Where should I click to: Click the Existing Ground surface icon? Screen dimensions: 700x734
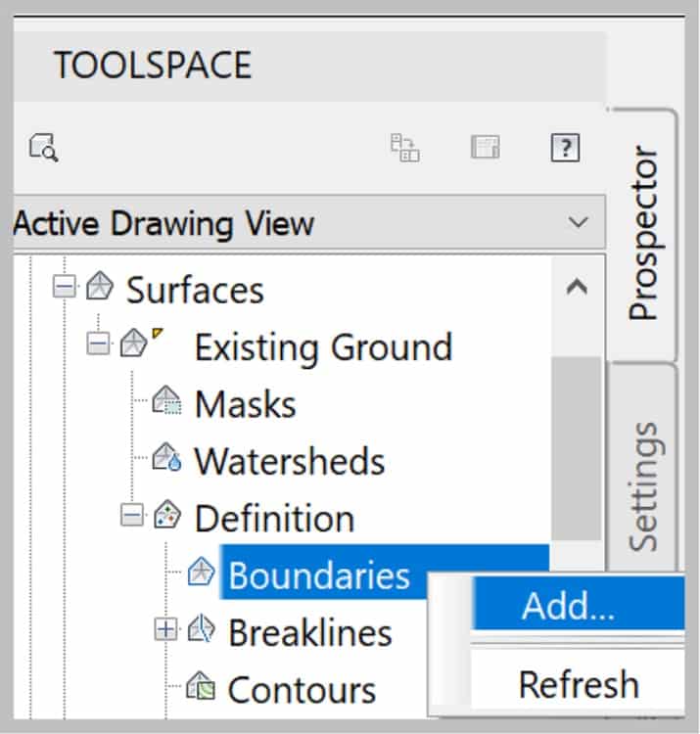click(134, 344)
